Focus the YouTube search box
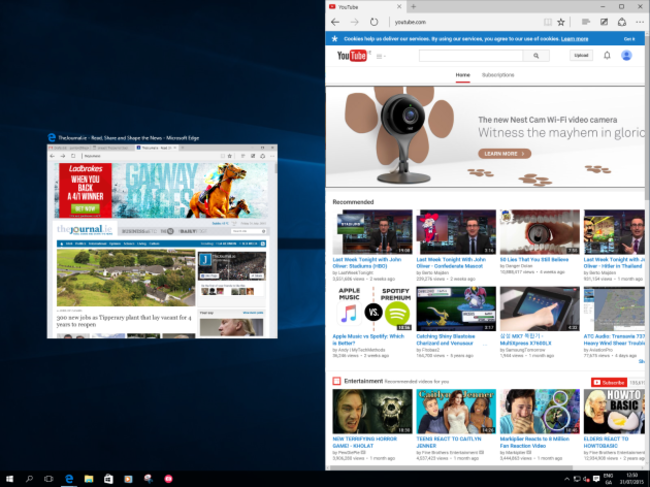 [471, 56]
